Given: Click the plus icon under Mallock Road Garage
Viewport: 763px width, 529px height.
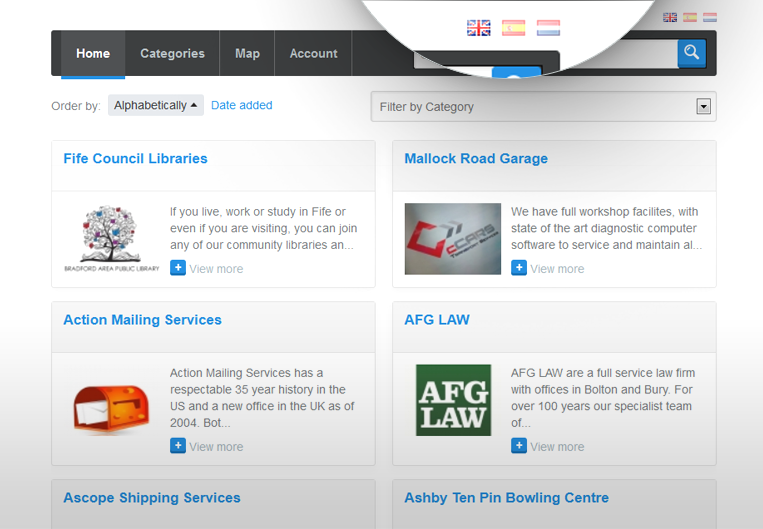Looking at the screenshot, I should click(519, 268).
